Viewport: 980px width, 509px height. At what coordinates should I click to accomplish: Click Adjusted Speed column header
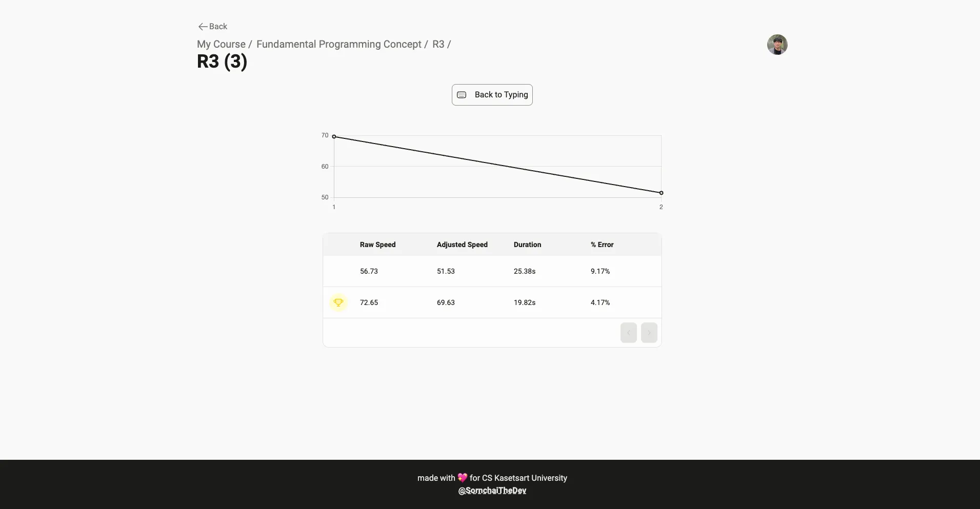[462, 245]
